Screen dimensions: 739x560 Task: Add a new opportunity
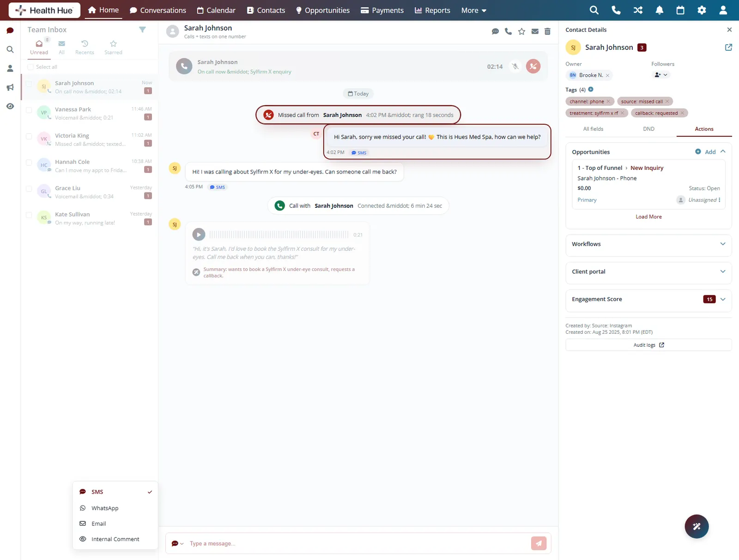[x=705, y=151]
